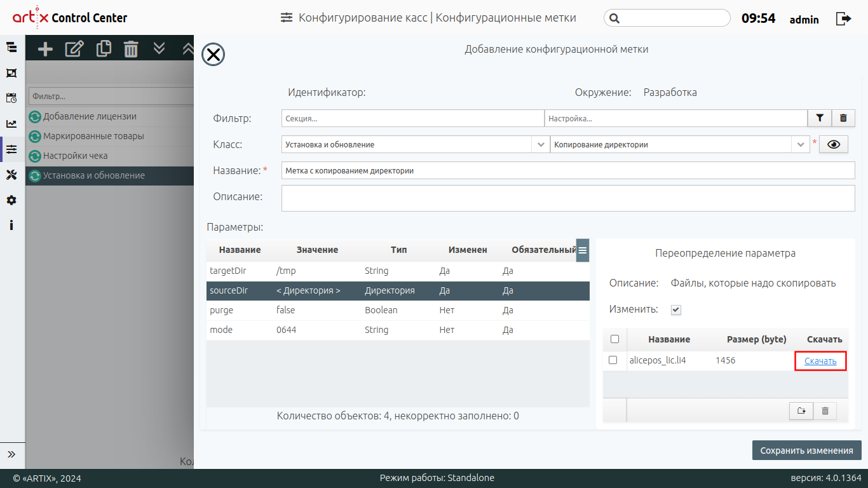
Task: Sort by the Значение column header
Action: (317, 250)
